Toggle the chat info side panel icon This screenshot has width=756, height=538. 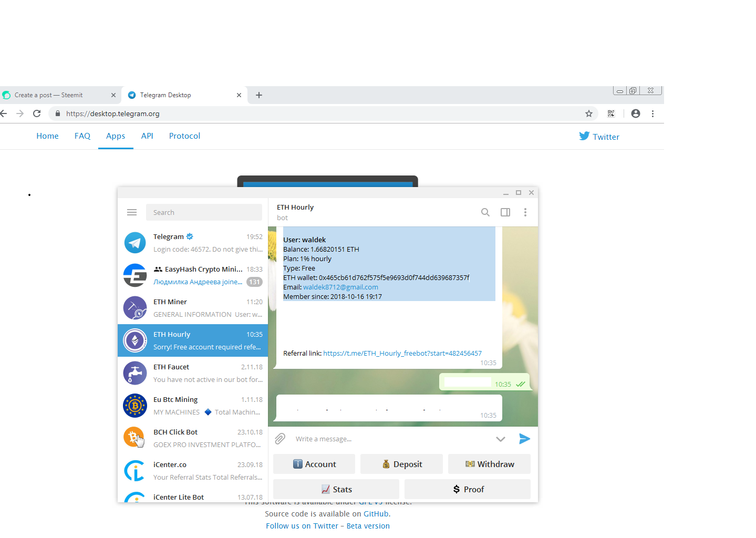click(505, 212)
